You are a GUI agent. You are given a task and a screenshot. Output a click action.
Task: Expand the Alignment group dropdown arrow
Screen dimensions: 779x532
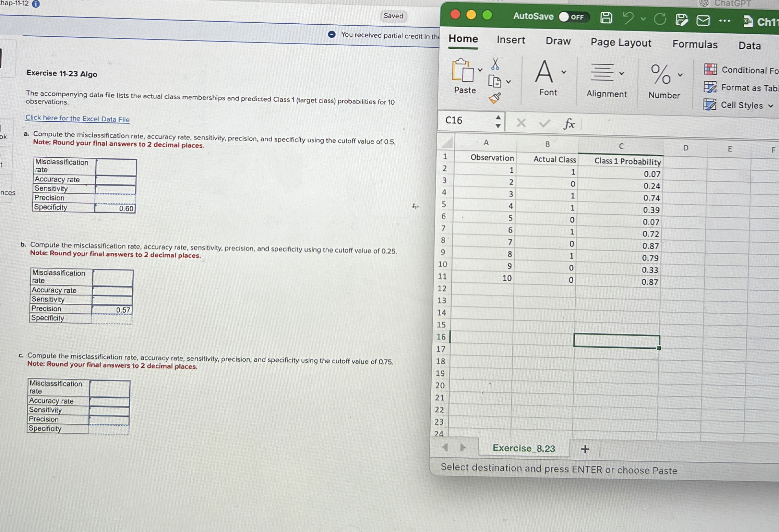pos(622,73)
